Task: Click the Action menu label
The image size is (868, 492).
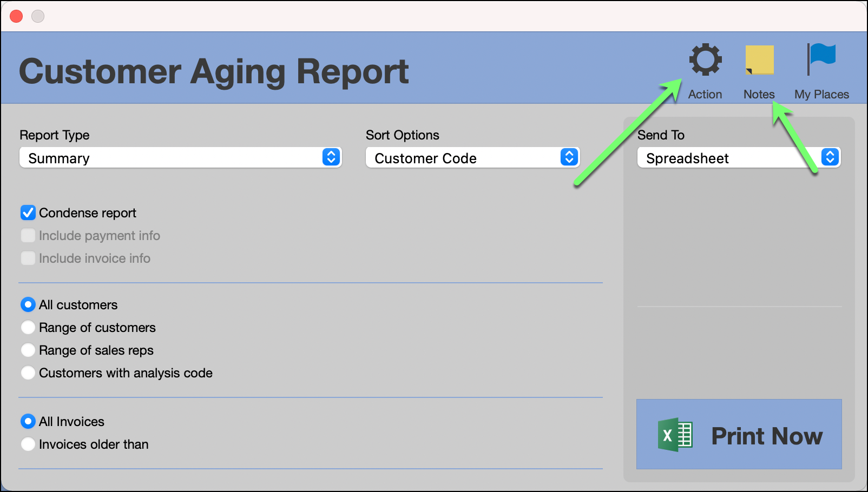Action: pyautogui.click(x=705, y=94)
